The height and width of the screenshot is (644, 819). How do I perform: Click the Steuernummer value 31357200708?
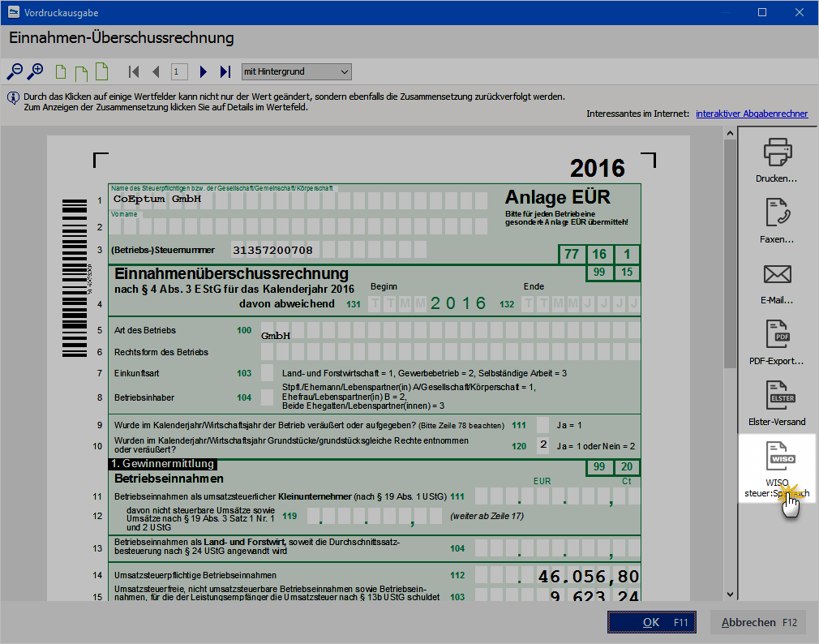tap(272, 250)
